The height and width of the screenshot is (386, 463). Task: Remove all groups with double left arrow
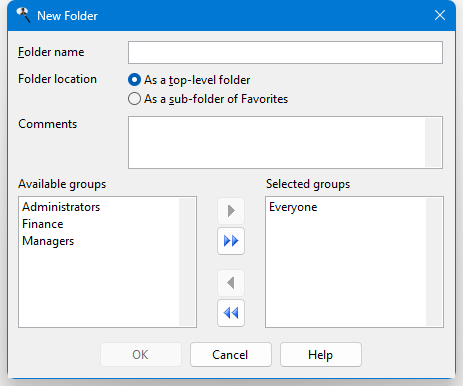[x=231, y=313]
